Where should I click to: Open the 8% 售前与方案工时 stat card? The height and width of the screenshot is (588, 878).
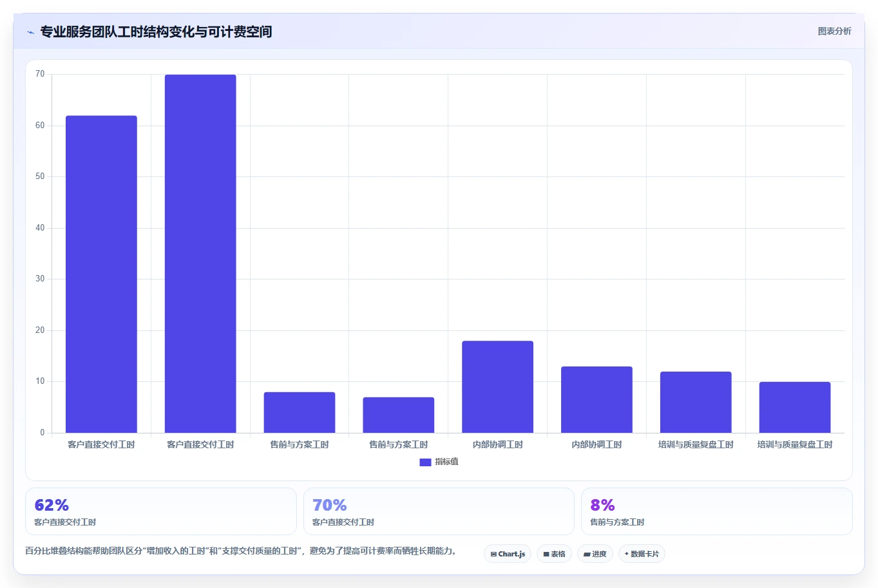(x=717, y=511)
